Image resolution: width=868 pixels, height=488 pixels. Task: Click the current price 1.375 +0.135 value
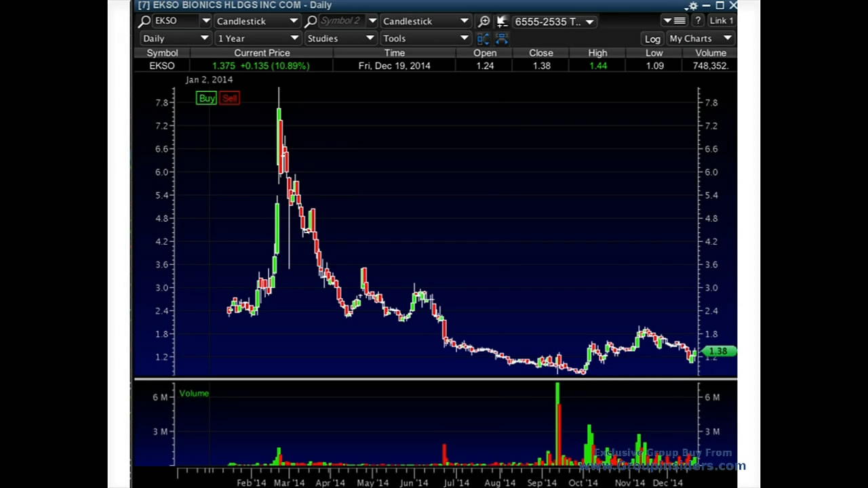pyautogui.click(x=261, y=66)
